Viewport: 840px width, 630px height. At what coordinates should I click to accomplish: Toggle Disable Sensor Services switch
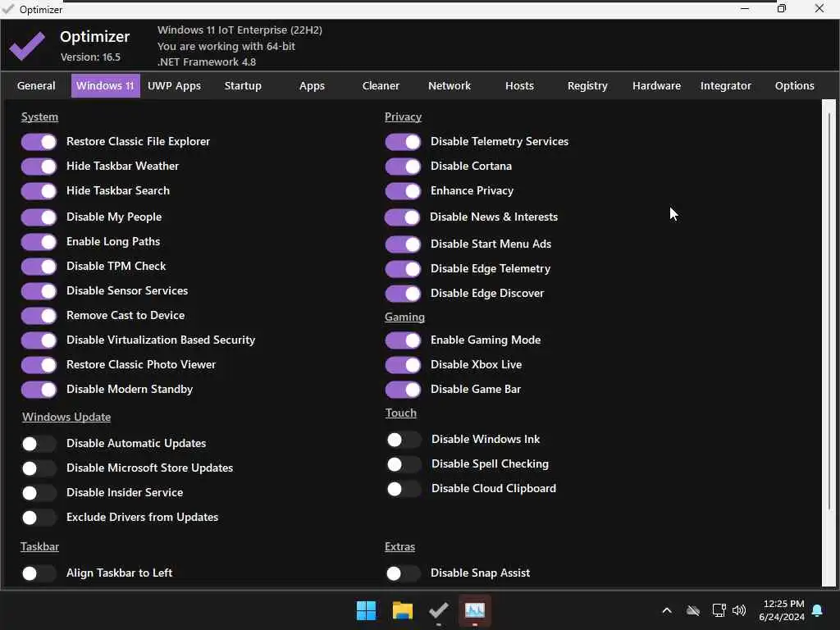coord(39,291)
